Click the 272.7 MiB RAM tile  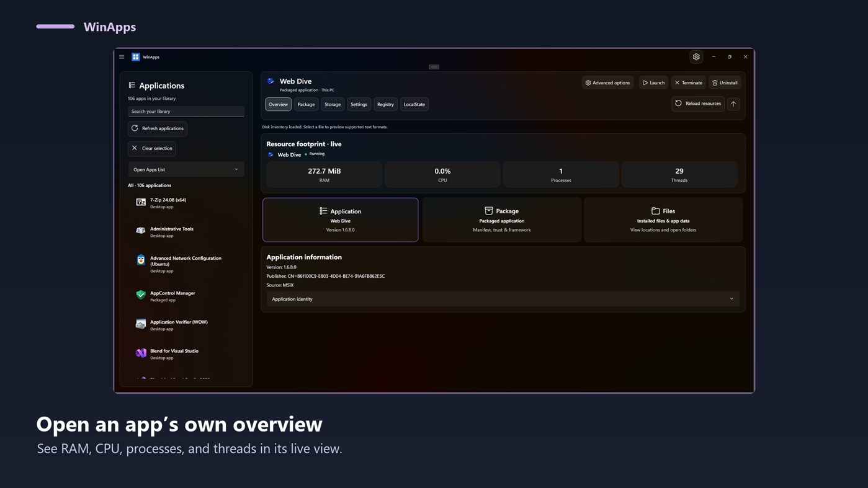point(324,174)
